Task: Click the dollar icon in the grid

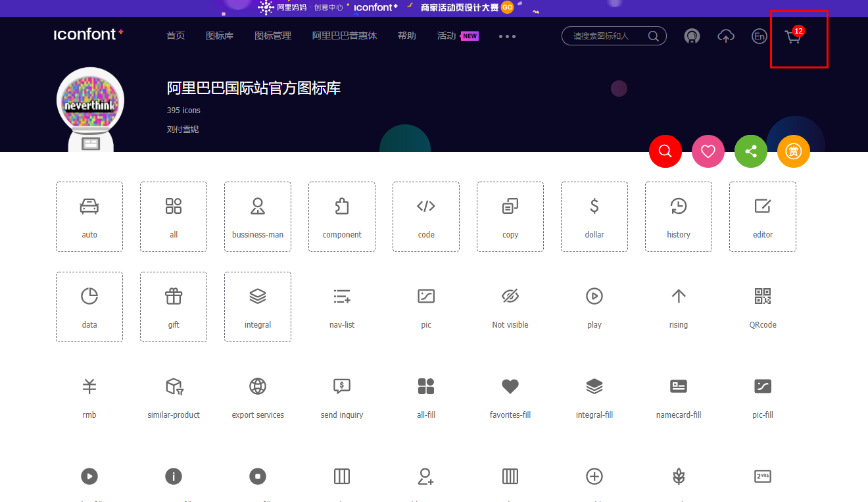Action: (x=594, y=207)
